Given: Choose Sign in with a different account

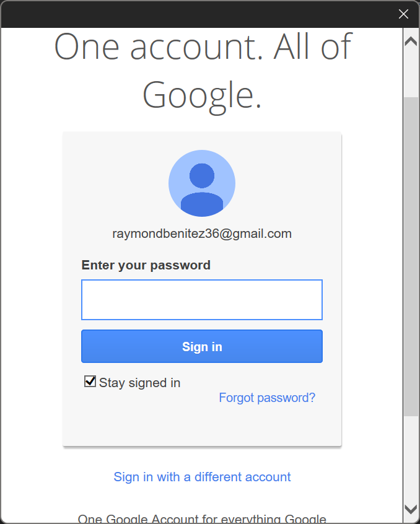Looking at the screenshot, I should tap(202, 477).
